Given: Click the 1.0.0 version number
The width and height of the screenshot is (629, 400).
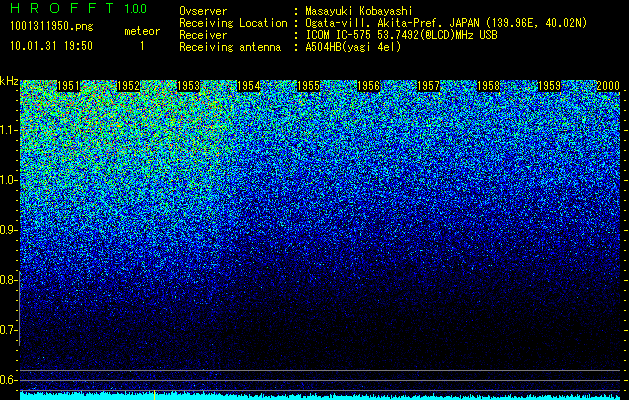Looking at the screenshot, I should tap(136, 8).
